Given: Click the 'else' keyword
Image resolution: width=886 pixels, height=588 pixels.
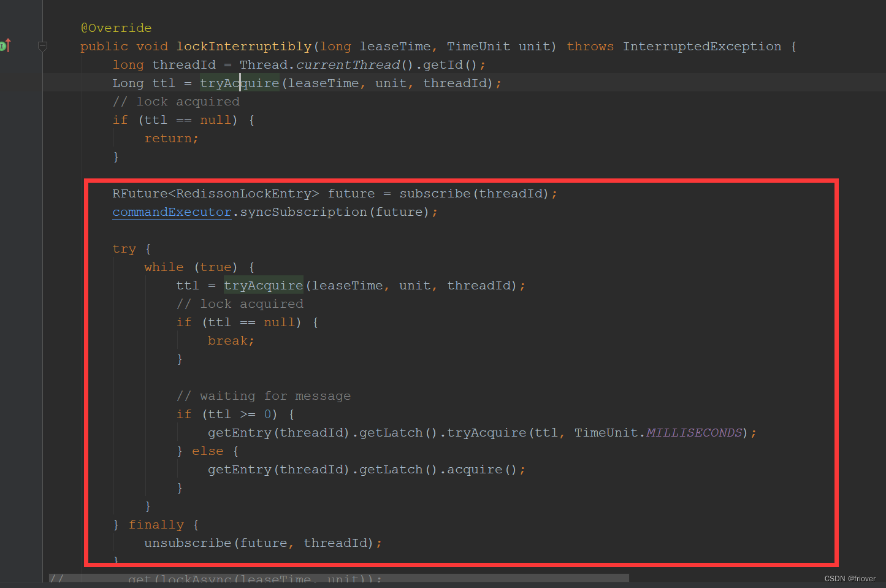Looking at the screenshot, I should [208, 451].
